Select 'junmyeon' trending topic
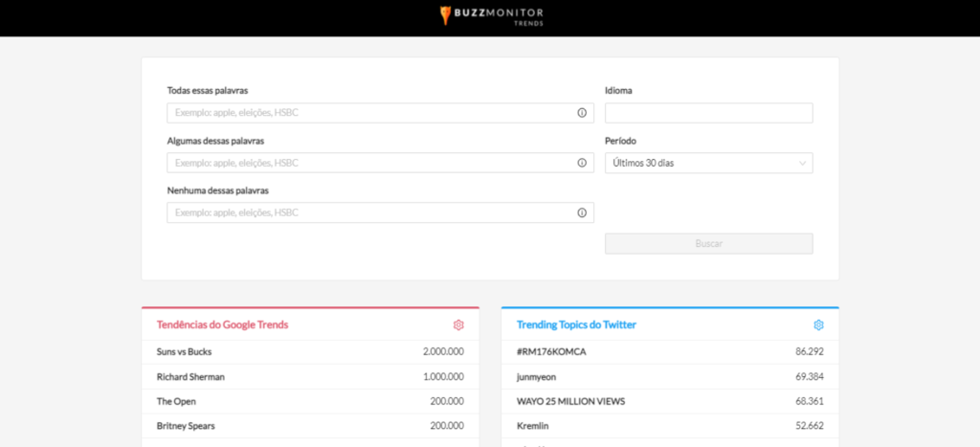 537,376
